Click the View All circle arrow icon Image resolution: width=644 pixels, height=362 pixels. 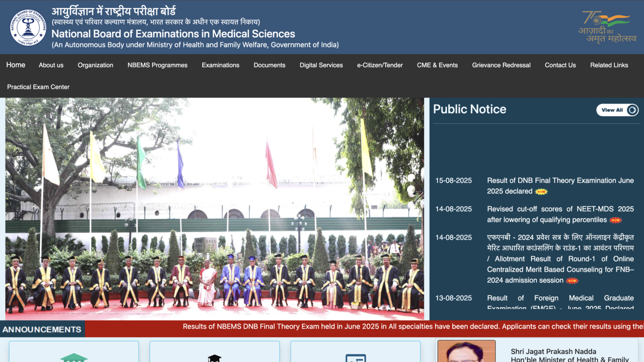point(632,110)
